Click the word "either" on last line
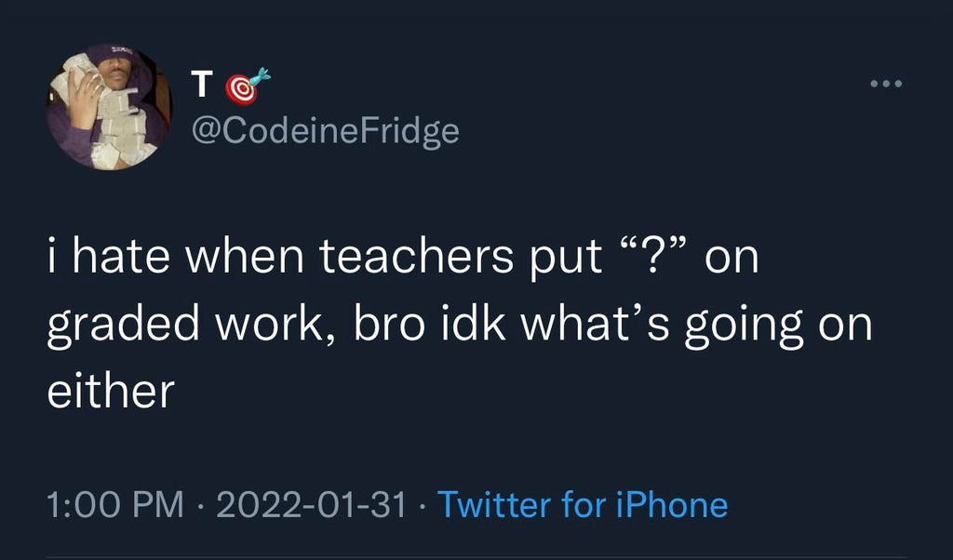 pos(110,391)
